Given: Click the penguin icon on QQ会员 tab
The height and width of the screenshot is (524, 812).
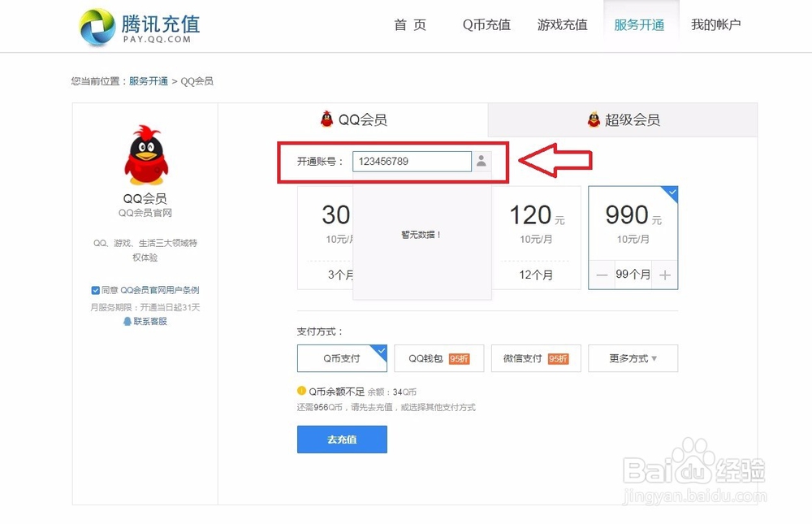Looking at the screenshot, I should [x=326, y=119].
